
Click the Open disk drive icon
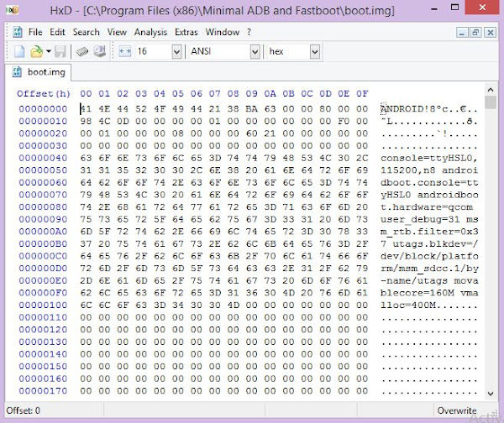tap(100, 51)
